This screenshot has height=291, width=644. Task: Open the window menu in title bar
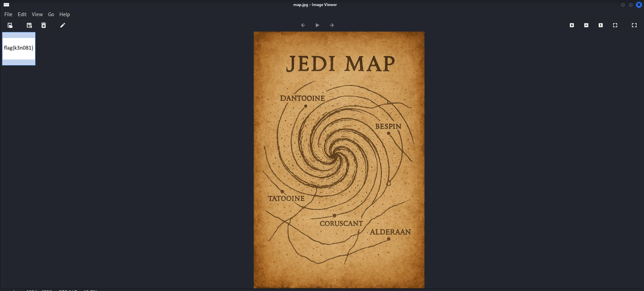pos(6,5)
